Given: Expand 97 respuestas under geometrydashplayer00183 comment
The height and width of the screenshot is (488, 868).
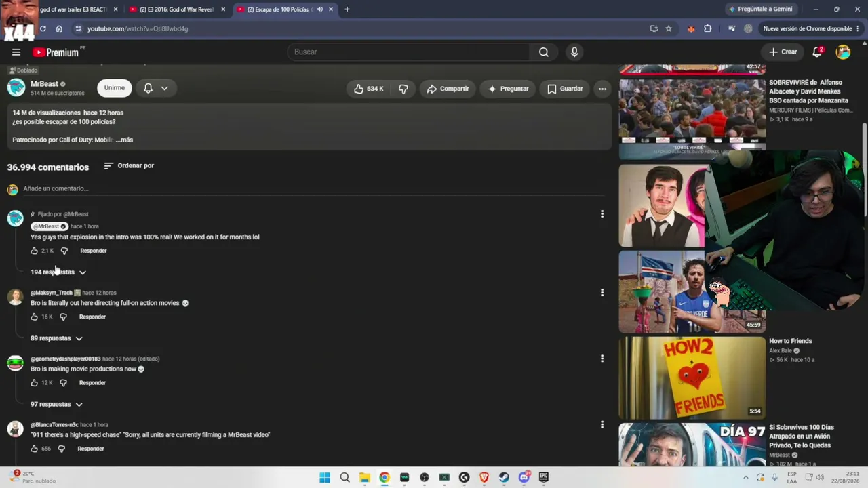Looking at the screenshot, I should click(56, 404).
